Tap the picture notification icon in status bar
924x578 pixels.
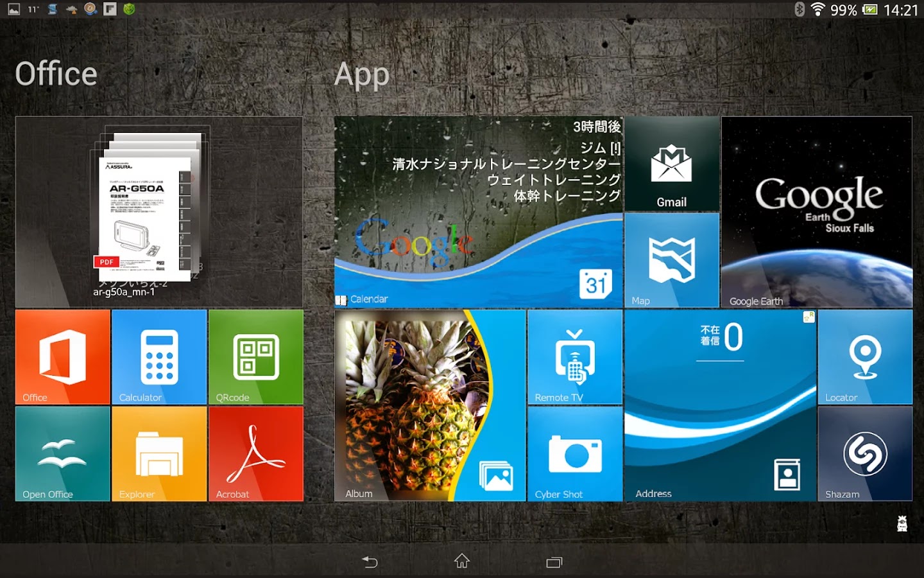[13, 9]
